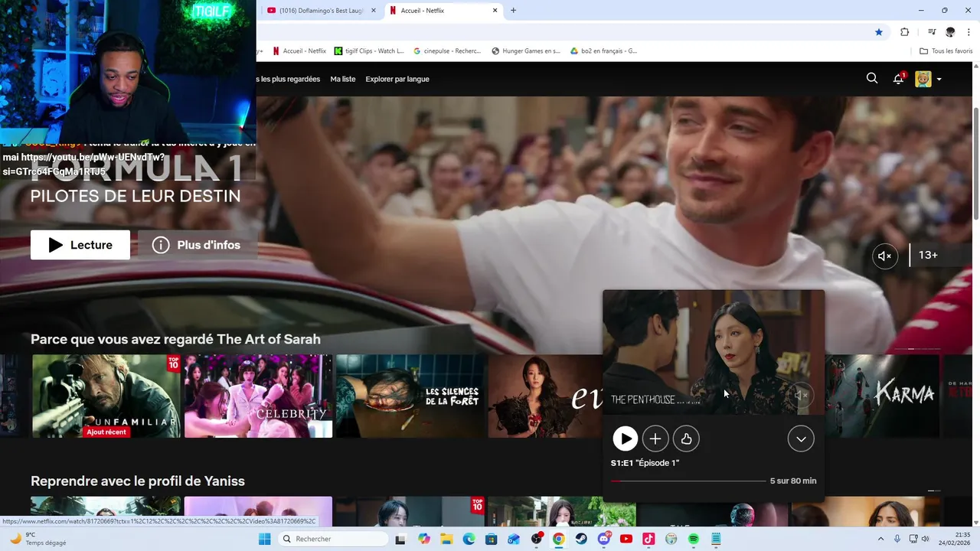Open the Celebrity thumbnail
The image size is (980, 551).
point(259,396)
